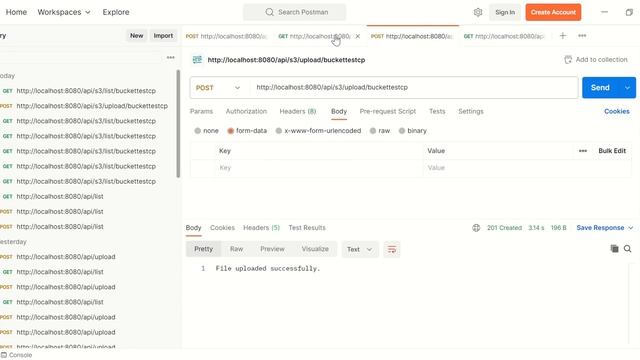This screenshot has height=360, width=640.
Task: Open sidebar history three-dot options
Action: (171, 58)
